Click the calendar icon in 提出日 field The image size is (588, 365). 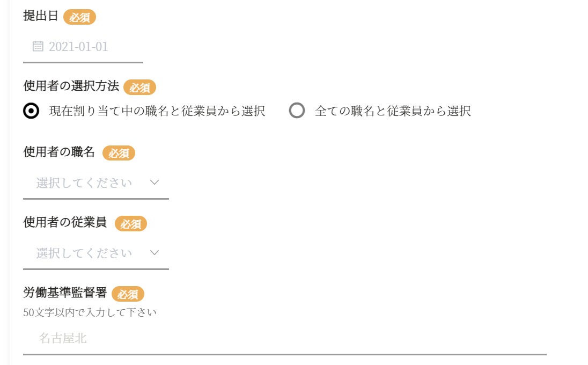pyautogui.click(x=38, y=46)
